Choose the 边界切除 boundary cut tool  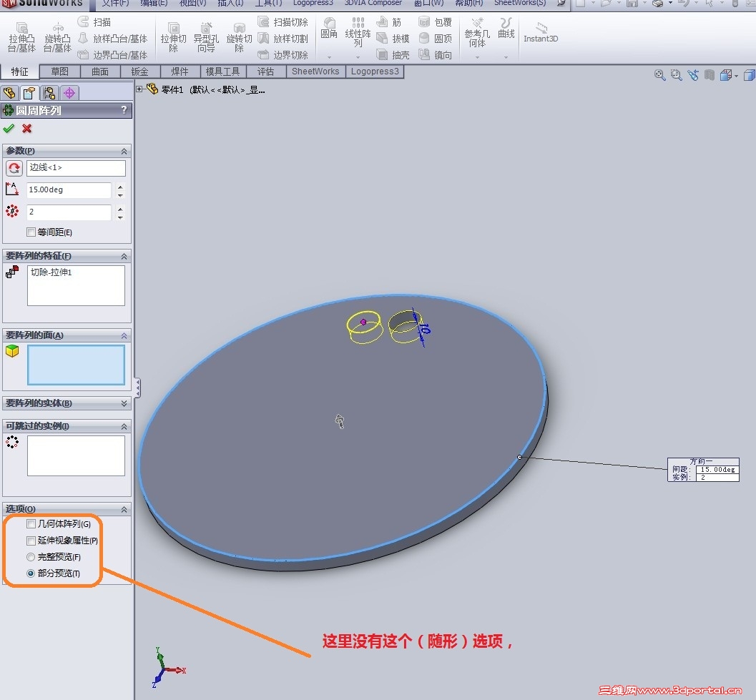point(283,55)
